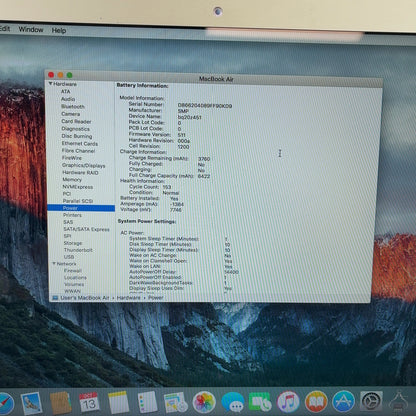
Task: Select Printers in the sidebar
Action: pos(72,215)
